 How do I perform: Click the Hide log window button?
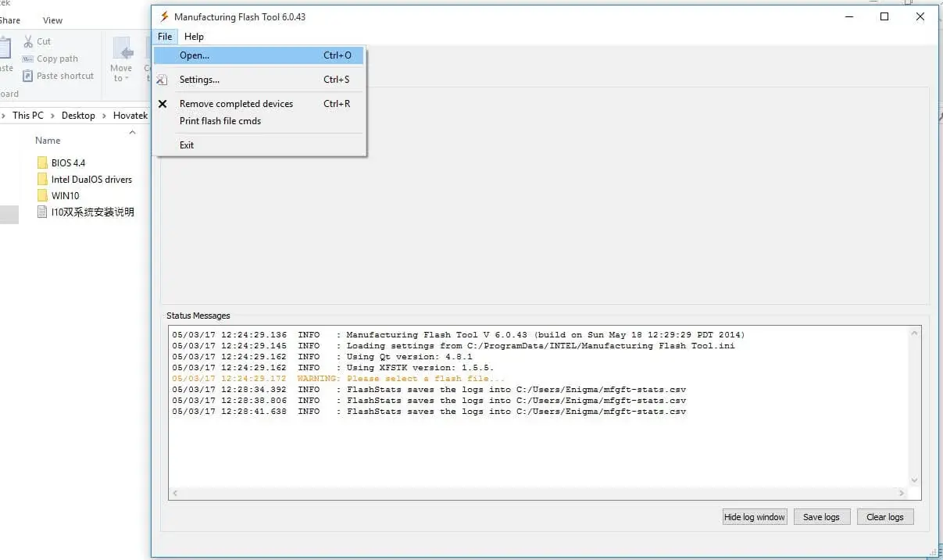coord(754,516)
